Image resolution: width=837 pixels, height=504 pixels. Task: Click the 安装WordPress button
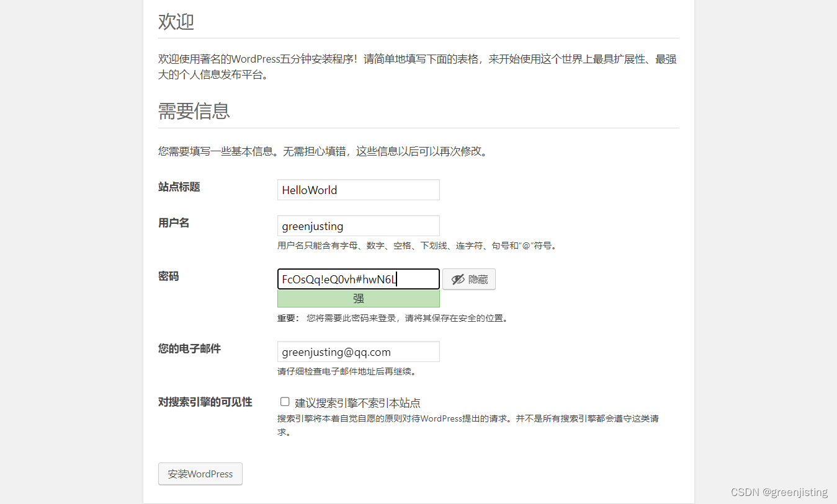tap(200, 474)
